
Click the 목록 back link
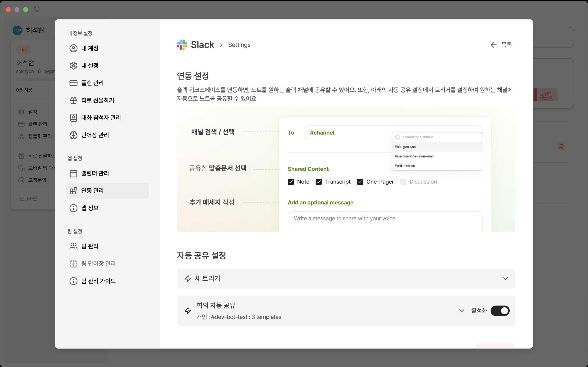(506, 45)
